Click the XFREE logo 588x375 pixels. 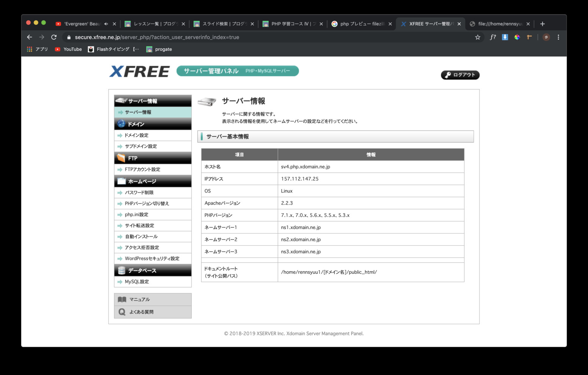[139, 71]
